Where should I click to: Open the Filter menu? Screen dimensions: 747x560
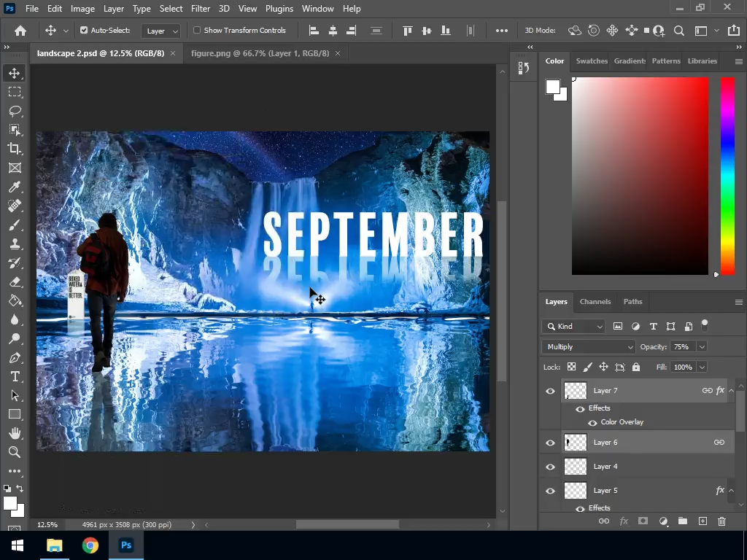(x=200, y=9)
